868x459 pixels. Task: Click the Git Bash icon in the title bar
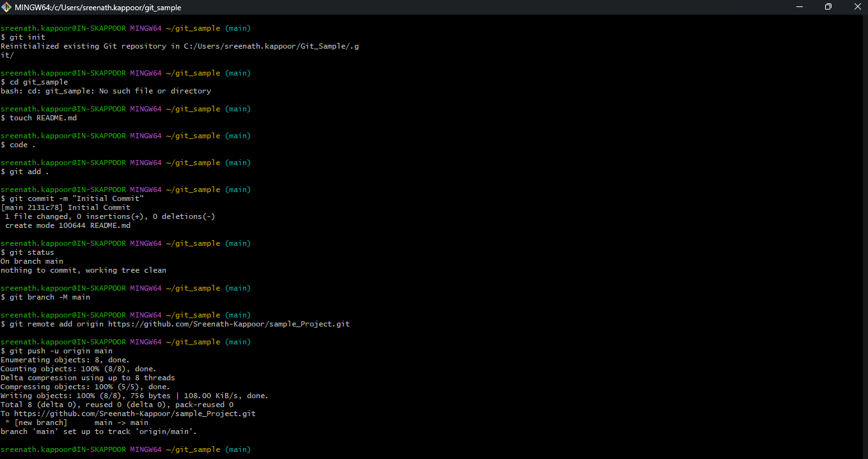pyautogui.click(x=6, y=7)
